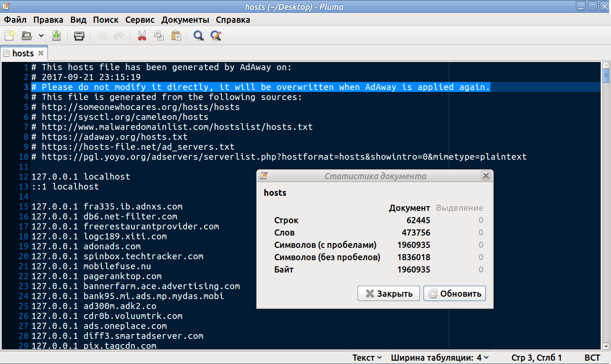The image size is (611, 364).
Task: Click the fra335.ib.adnxs.com entry
Action: [x=107, y=207]
